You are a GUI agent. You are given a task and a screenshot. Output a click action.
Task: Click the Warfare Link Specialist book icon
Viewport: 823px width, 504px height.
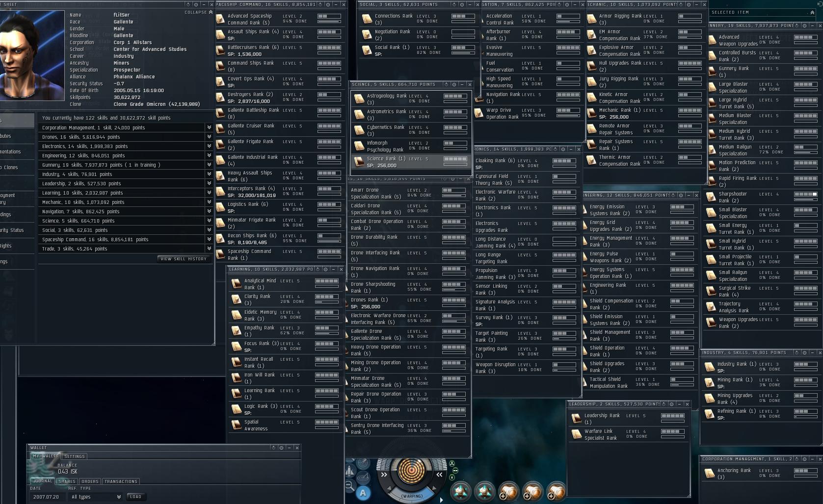pos(576,434)
